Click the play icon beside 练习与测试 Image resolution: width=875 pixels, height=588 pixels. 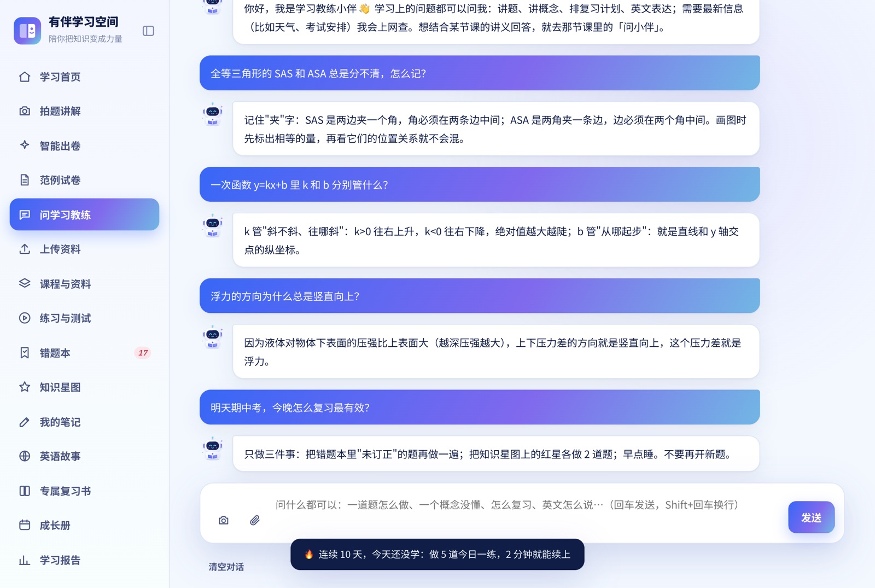tap(25, 318)
